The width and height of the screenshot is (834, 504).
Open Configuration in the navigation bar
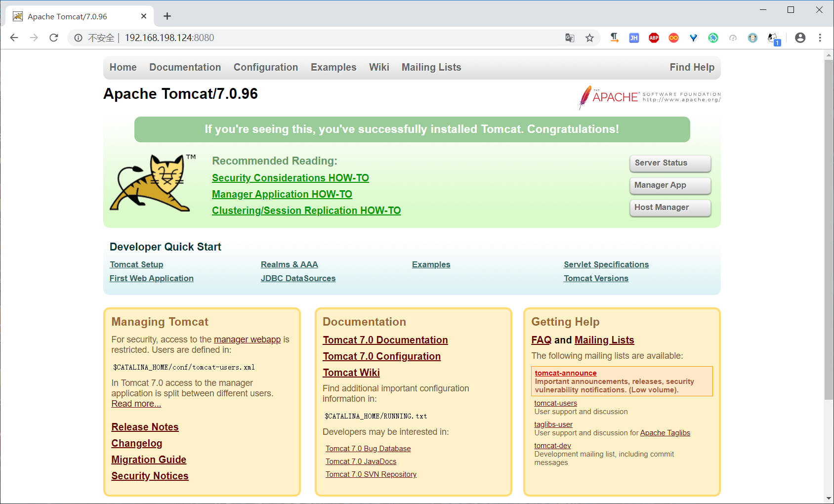[266, 67]
